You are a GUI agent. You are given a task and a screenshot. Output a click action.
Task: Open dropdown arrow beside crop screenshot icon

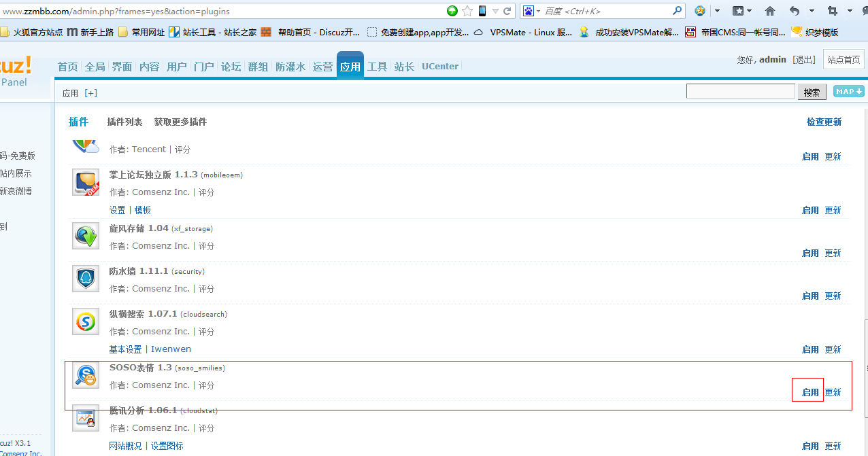850,11
